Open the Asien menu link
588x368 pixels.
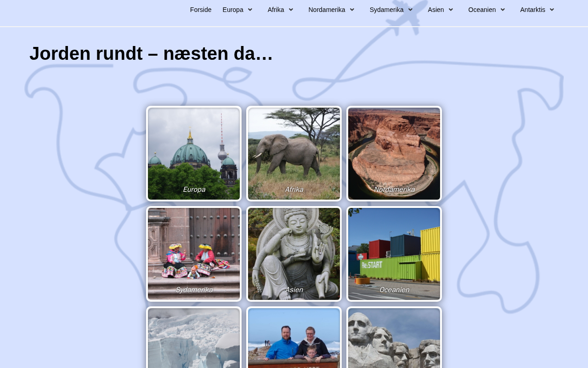click(436, 10)
